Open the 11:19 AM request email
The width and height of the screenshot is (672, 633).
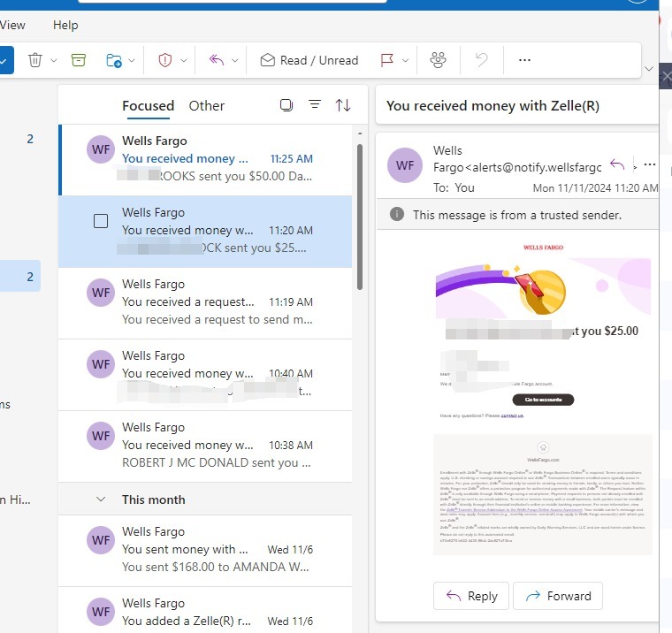click(205, 302)
